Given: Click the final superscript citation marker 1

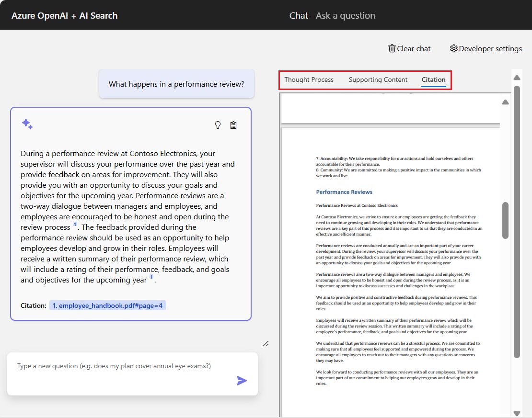Looking at the screenshot, I should pyautogui.click(x=151, y=277).
